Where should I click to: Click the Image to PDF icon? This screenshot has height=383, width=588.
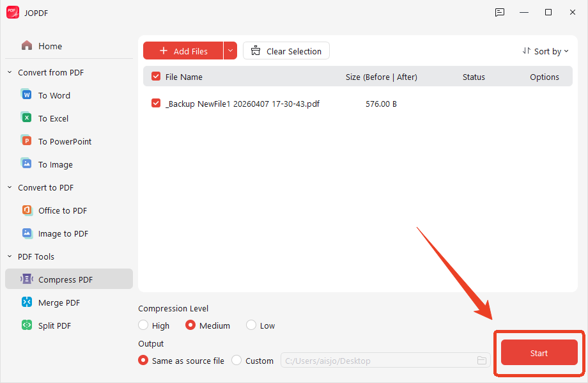pyautogui.click(x=27, y=233)
